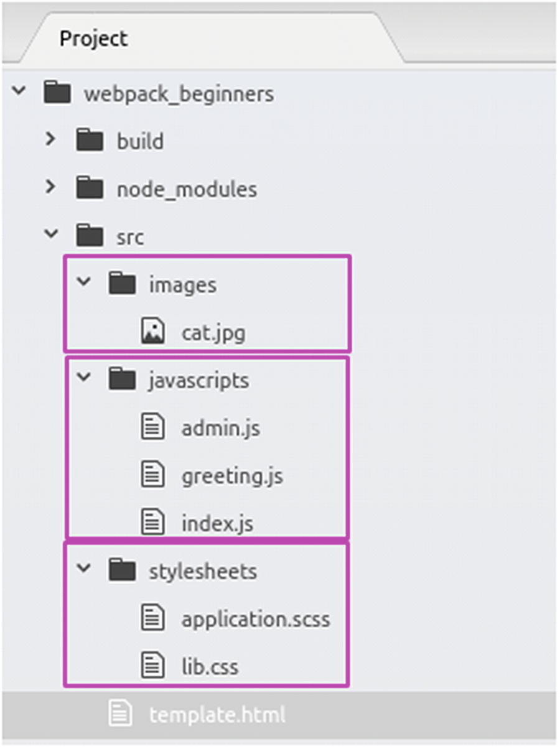Open the template.html file

(217, 714)
